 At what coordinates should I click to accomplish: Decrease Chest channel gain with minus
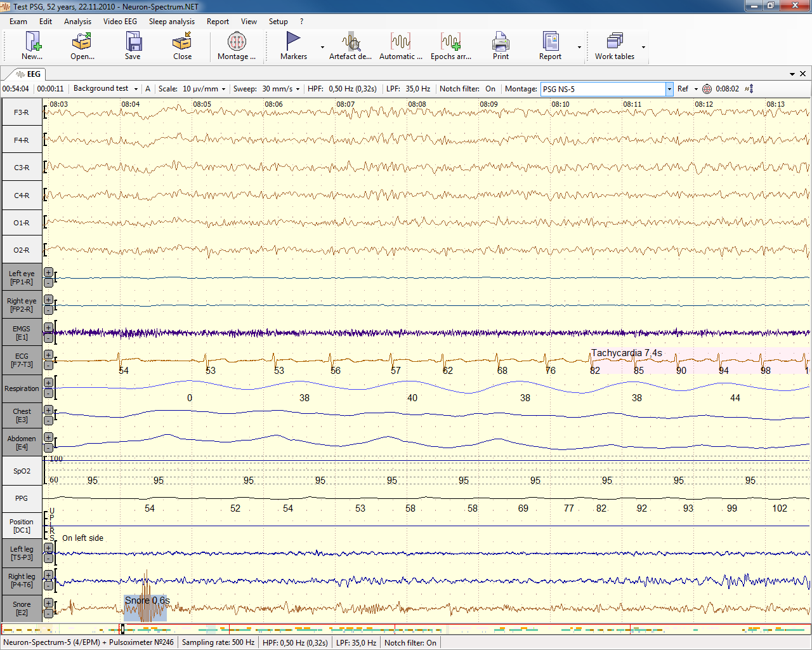point(48,420)
